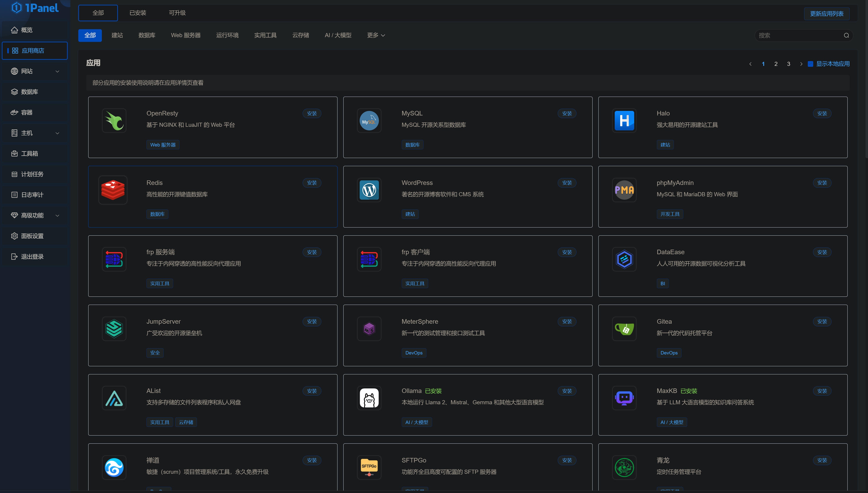Click the 安全 tag on JumpServer
The width and height of the screenshot is (868, 493).
click(x=155, y=353)
